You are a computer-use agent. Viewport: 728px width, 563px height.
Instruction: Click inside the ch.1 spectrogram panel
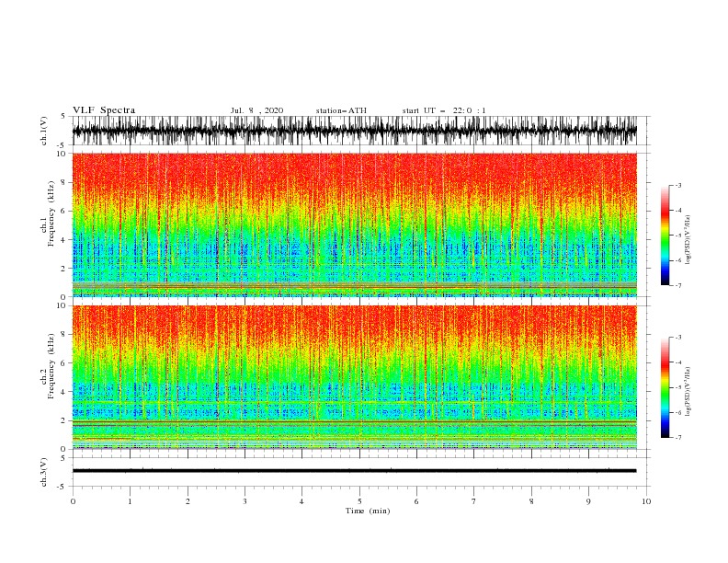354,224
